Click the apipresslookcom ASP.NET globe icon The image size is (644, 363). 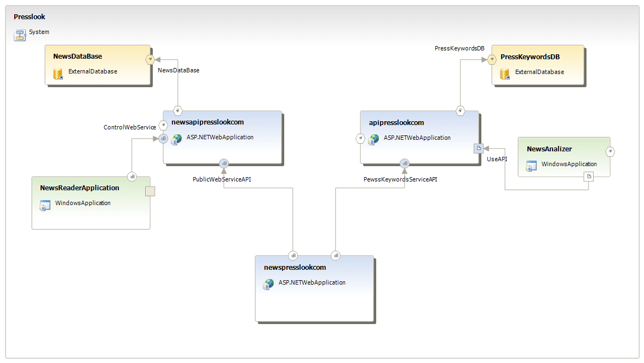pyautogui.click(x=373, y=140)
